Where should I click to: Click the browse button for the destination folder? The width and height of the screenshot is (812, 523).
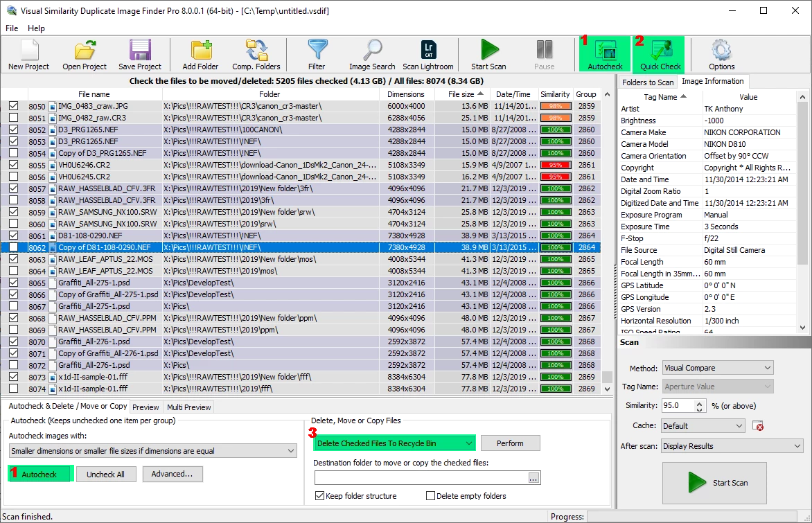[533, 478]
